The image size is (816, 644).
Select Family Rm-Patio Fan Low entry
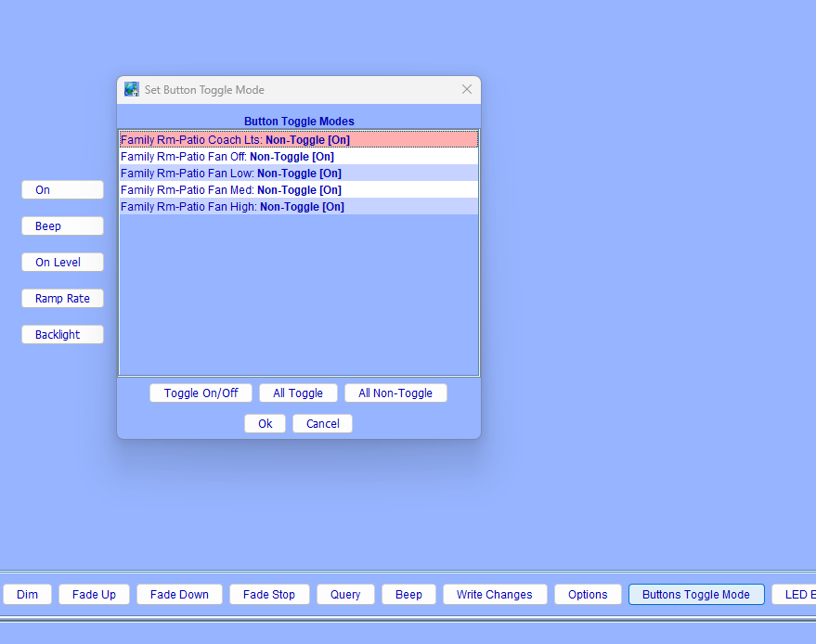[298, 174]
